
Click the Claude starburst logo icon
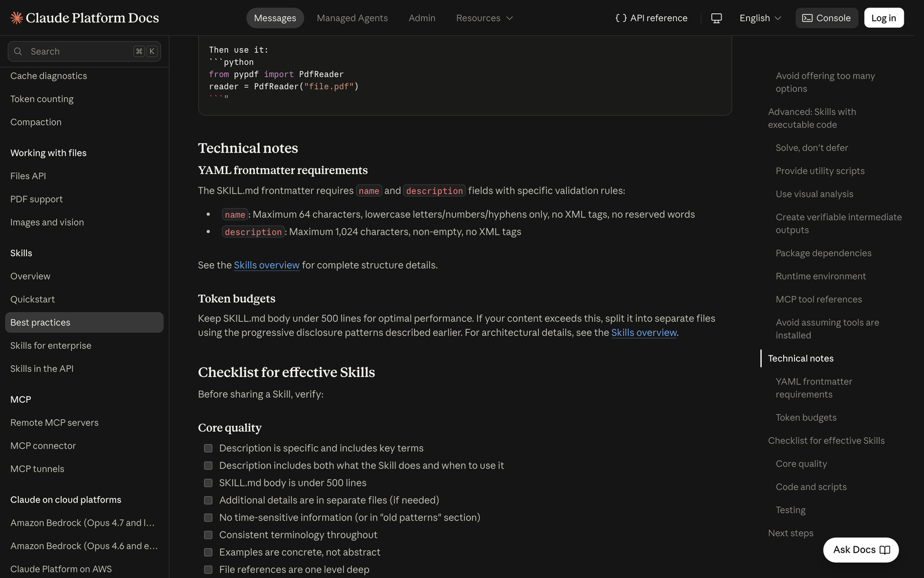(x=17, y=18)
